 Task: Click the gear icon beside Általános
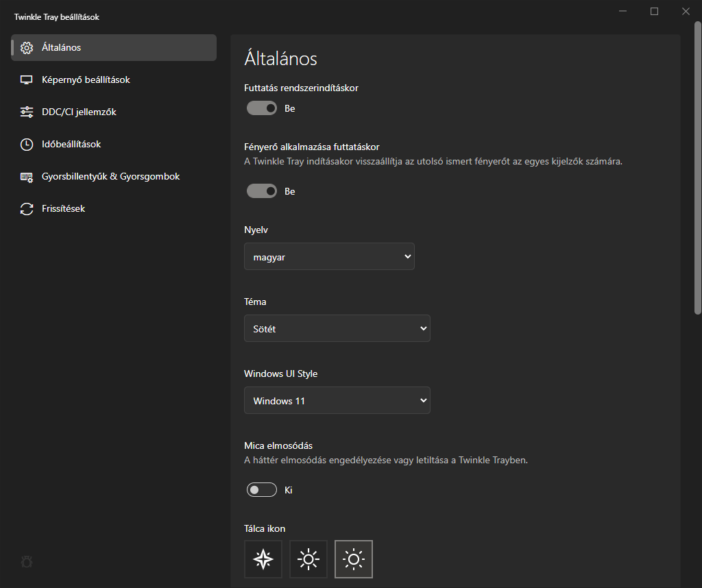point(27,48)
